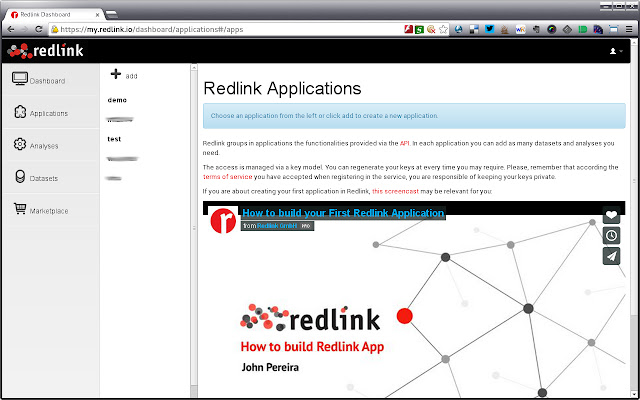
Task: Open the user account dropdown
Action: [x=616, y=51]
